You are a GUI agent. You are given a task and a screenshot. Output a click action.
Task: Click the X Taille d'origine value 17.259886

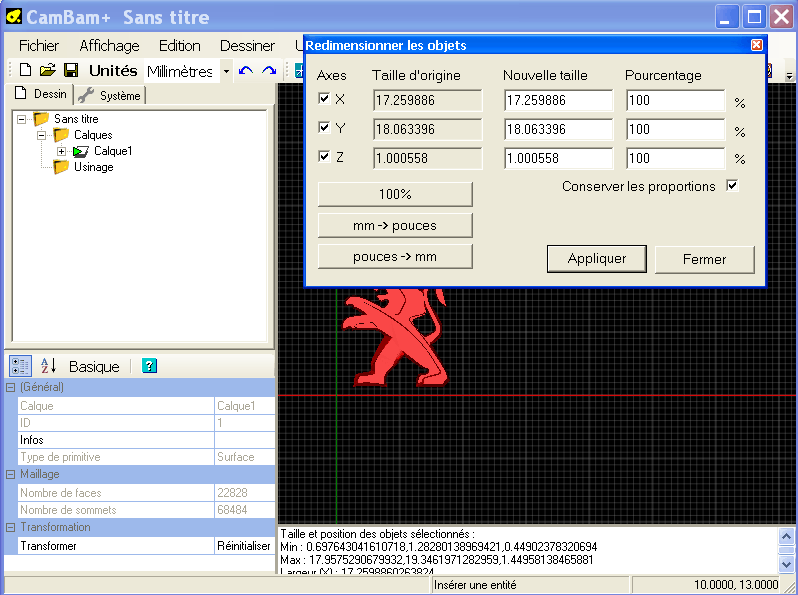427,100
